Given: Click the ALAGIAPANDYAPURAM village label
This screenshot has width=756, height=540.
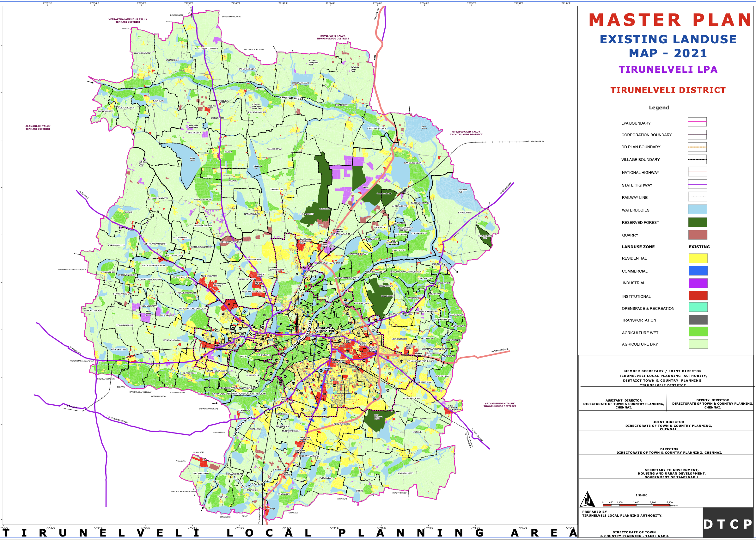Looking at the screenshot, I should [206, 49].
